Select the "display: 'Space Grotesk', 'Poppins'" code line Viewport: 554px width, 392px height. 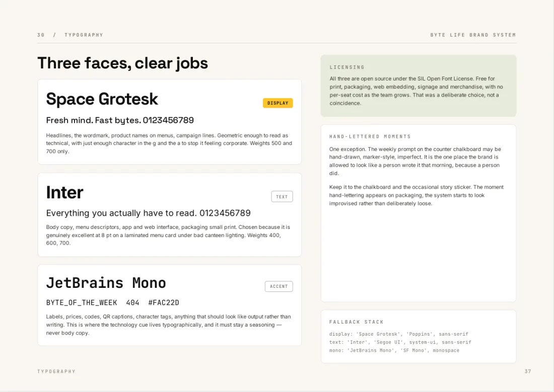click(x=398, y=334)
